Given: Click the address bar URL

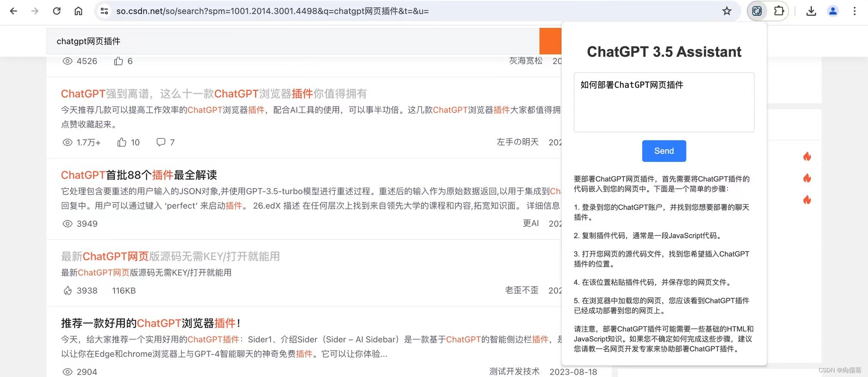Looking at the screenshot, I should click(273, 11).
